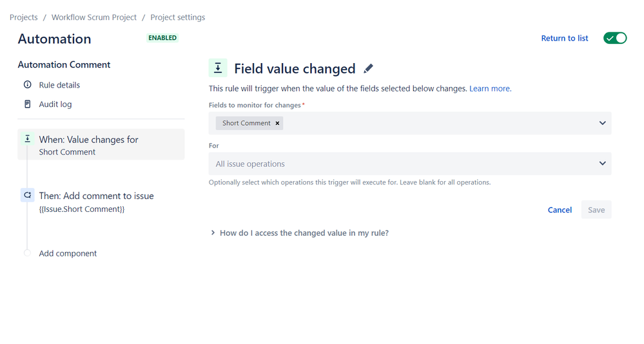Open the Audit log item
Image resolution: width=644 pixels, height=344 pixels.
click(x=55, y=104)
